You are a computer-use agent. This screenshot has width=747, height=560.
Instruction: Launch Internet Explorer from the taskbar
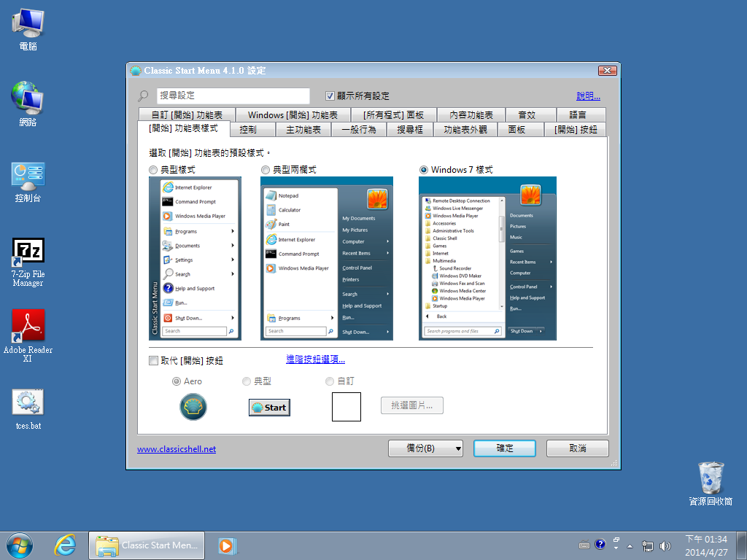pos(65,545)
